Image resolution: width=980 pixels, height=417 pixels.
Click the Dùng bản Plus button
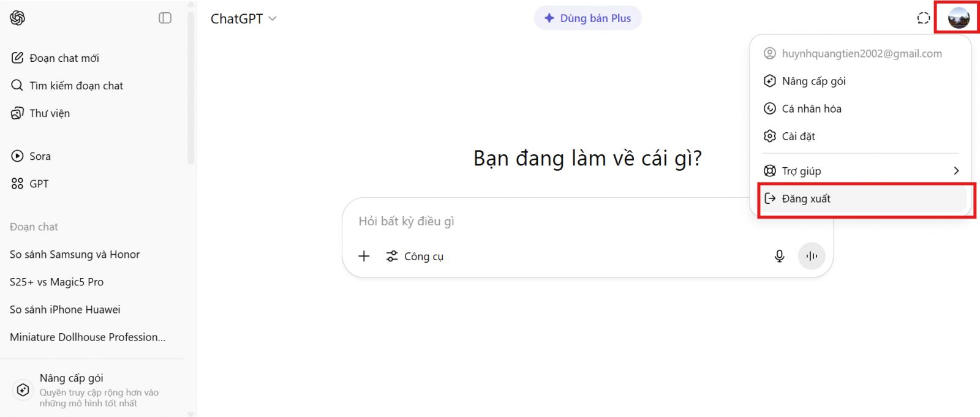coord(588,18)
